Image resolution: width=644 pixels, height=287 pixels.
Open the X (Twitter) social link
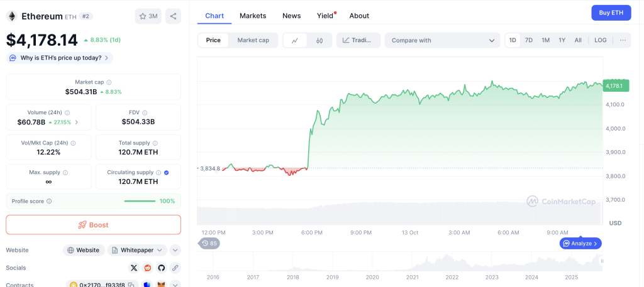(x=134, y=268)
